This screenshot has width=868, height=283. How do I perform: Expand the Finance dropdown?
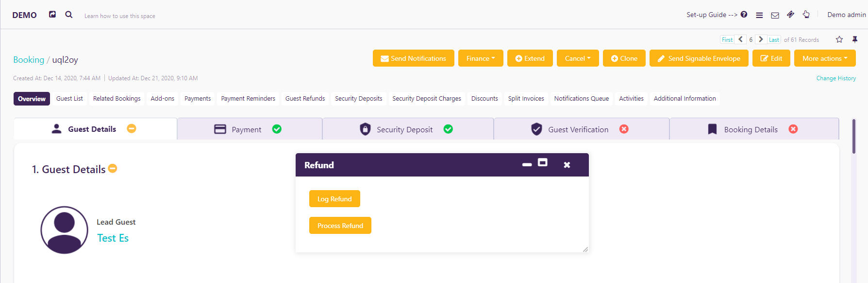tap(481, 58)
